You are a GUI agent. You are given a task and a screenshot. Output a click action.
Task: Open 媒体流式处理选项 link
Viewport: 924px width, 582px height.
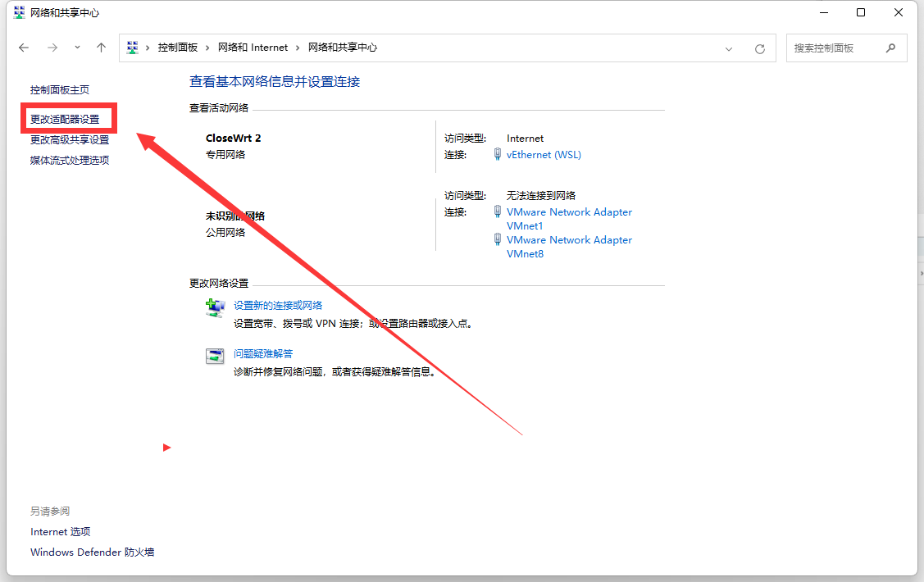(x=70, y=161)
